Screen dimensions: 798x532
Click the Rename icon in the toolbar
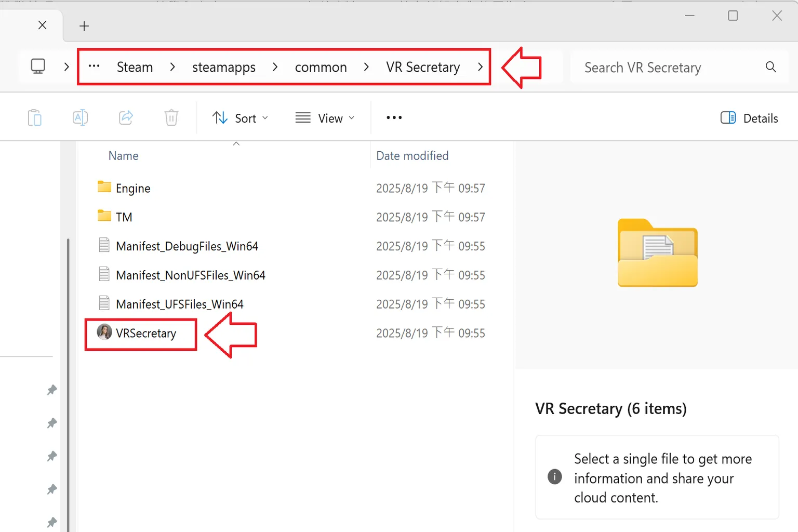click(x=80, y=118)
